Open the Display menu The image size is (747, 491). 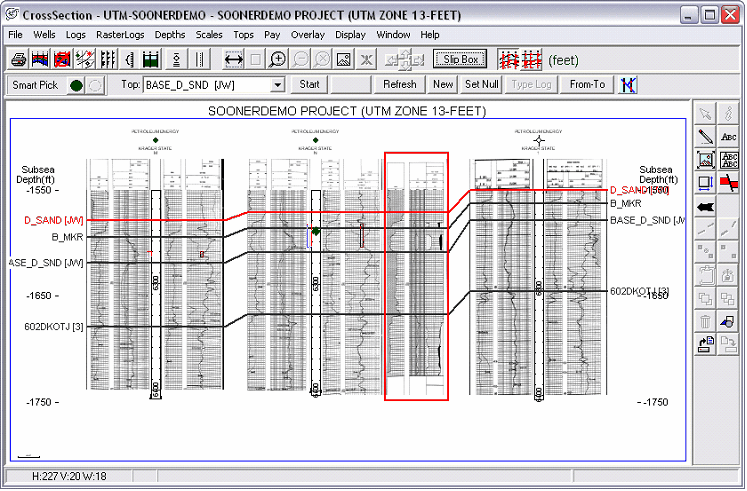point(350,34)
